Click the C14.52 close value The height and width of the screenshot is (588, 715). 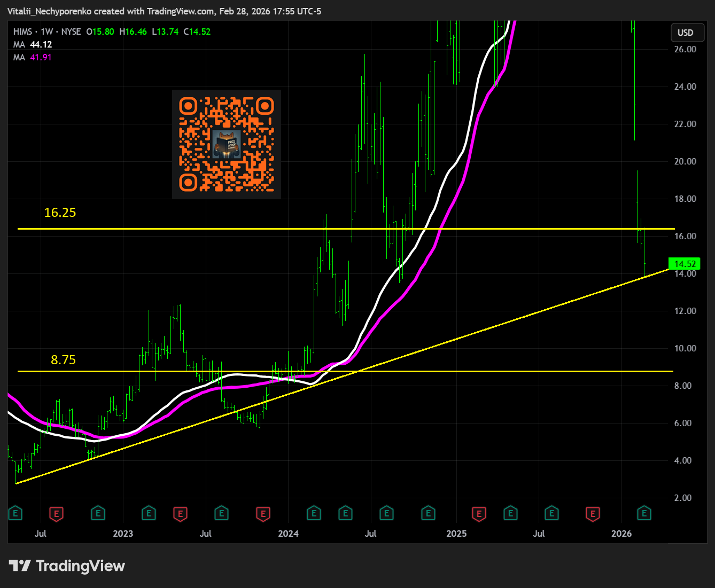coord(197,32)
